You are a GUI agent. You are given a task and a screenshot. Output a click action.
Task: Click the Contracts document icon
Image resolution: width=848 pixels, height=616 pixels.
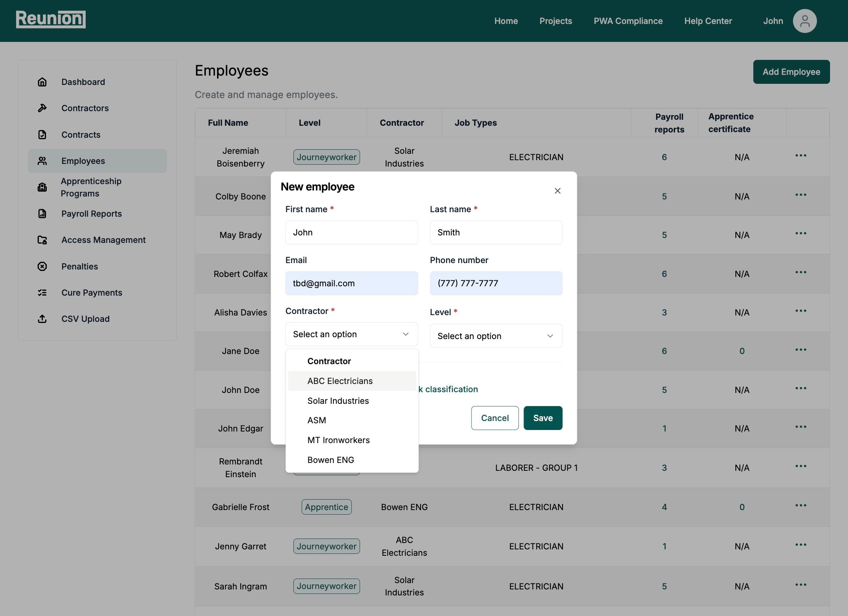(x=42, y=135)
